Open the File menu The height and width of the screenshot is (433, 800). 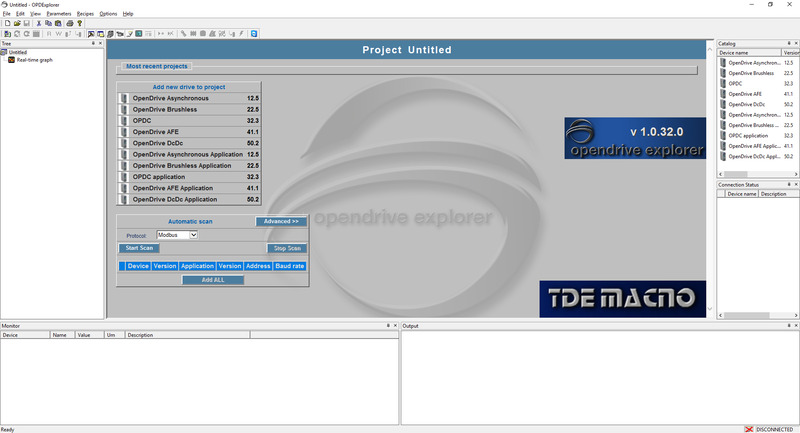tap(7, 14)
